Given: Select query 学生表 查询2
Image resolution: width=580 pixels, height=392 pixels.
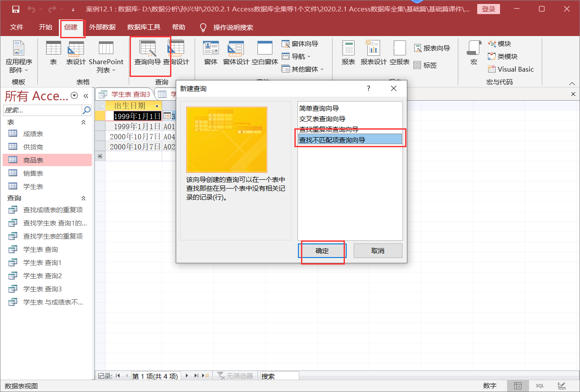Looking at the screenshot, I should 47,276.
